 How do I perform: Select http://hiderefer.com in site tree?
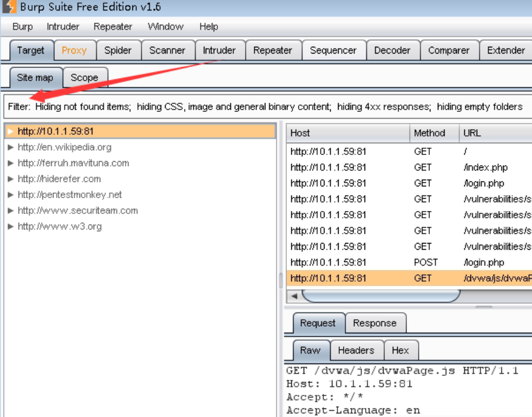(59, 178)
